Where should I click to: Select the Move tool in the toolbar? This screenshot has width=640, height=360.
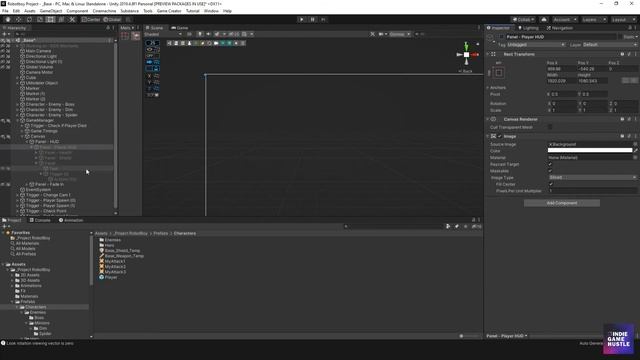[18, 19]
